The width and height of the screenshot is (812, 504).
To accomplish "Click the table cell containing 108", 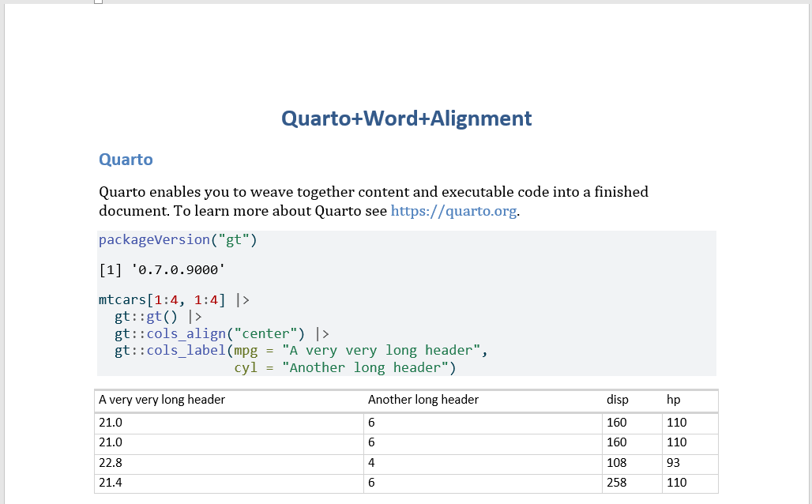I will coord(632,463).
